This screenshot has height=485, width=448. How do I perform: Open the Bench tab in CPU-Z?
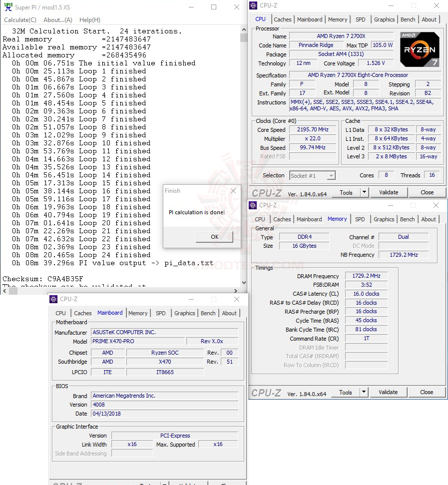click(x=408, y=19)
